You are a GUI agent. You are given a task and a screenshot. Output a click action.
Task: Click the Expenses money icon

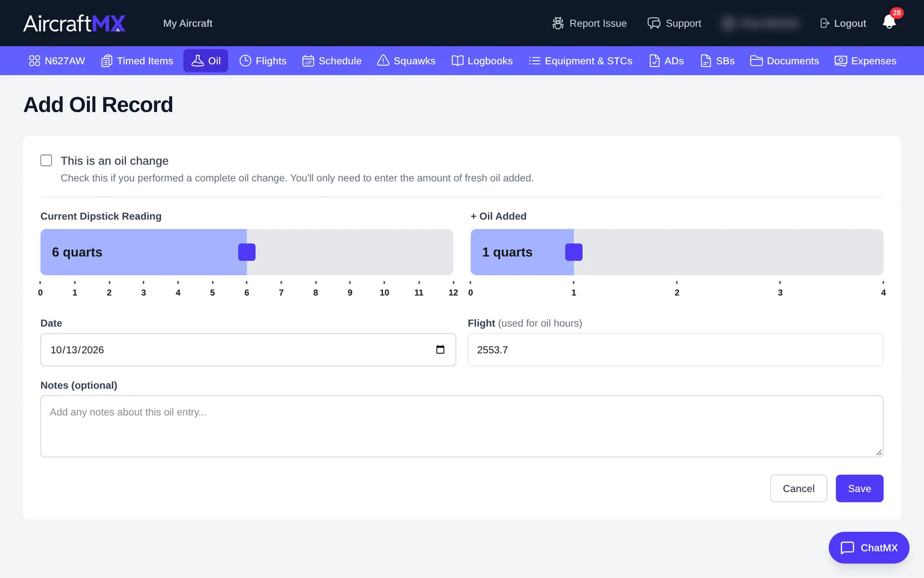841,61
